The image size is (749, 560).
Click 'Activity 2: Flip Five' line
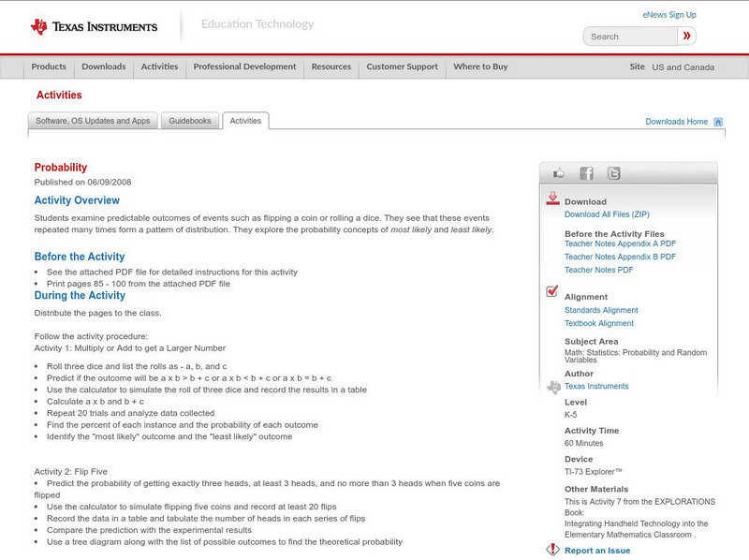click(x=71, y=472)
